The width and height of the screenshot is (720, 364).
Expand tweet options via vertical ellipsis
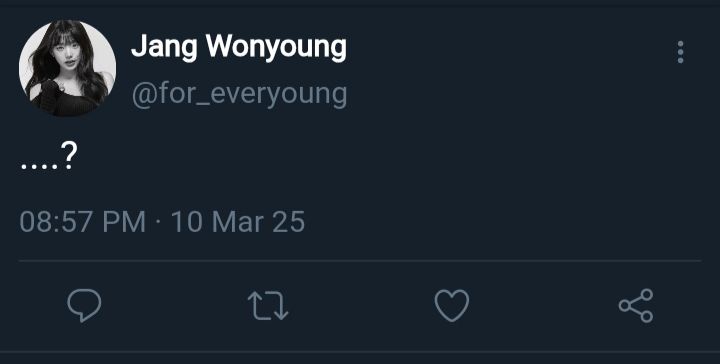coord(680,52)
